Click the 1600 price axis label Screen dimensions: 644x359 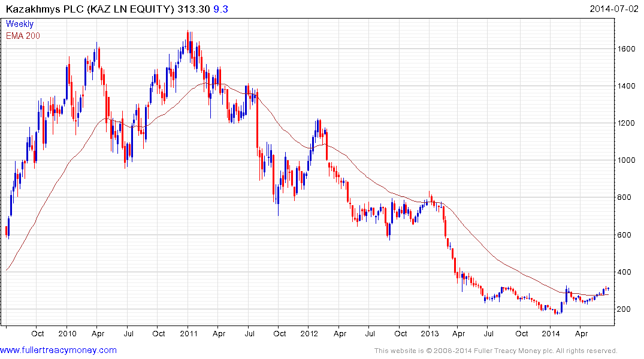pos(627,49)
